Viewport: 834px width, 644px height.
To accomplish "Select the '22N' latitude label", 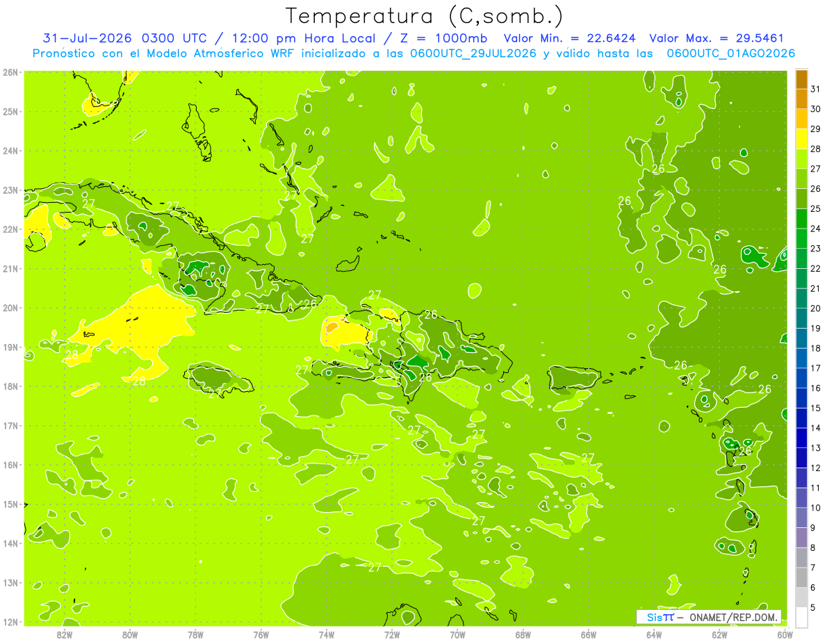I will pos(10,229).
